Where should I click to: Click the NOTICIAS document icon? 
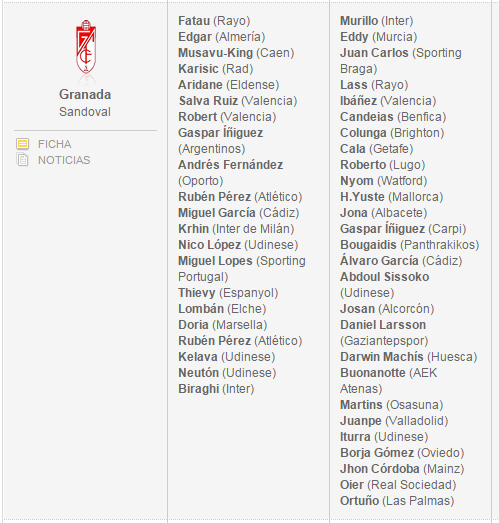(22, 160)
